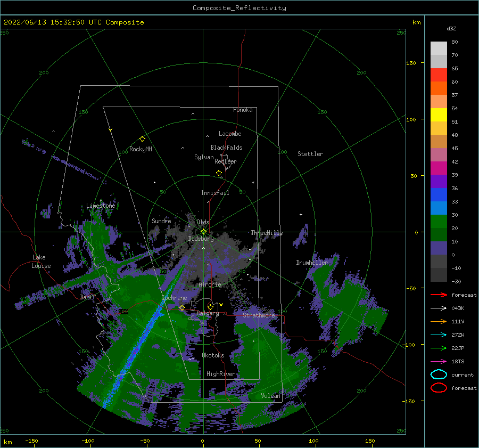Click the Innisfail city label
The height and width of the screenshot is (448, 479).
pyautogui.click(x=215, y=193)
